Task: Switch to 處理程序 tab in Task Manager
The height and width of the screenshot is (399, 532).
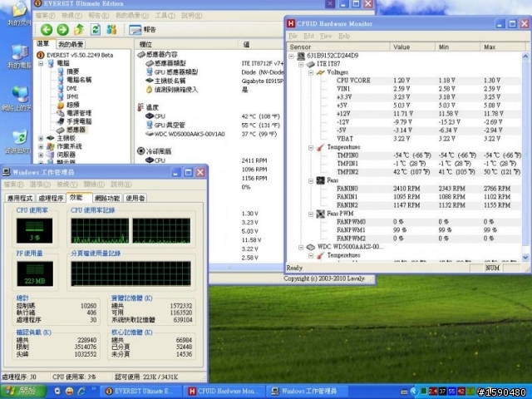Action: click(x=51, y=198)
